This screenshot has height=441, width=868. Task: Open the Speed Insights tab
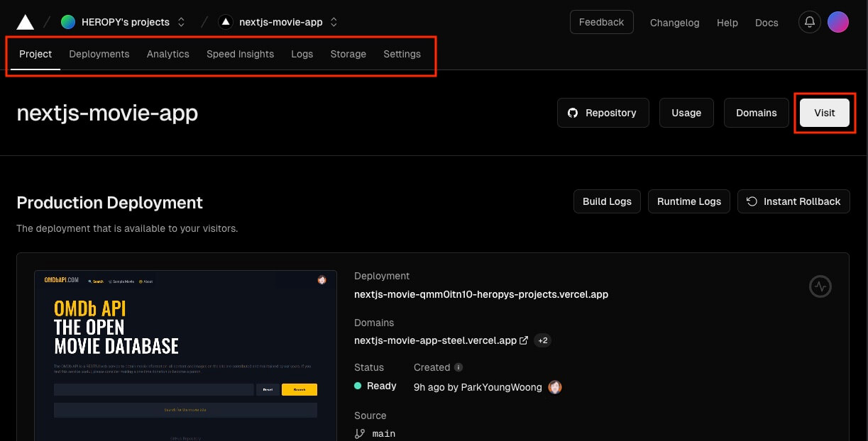(x=240, y=54)
